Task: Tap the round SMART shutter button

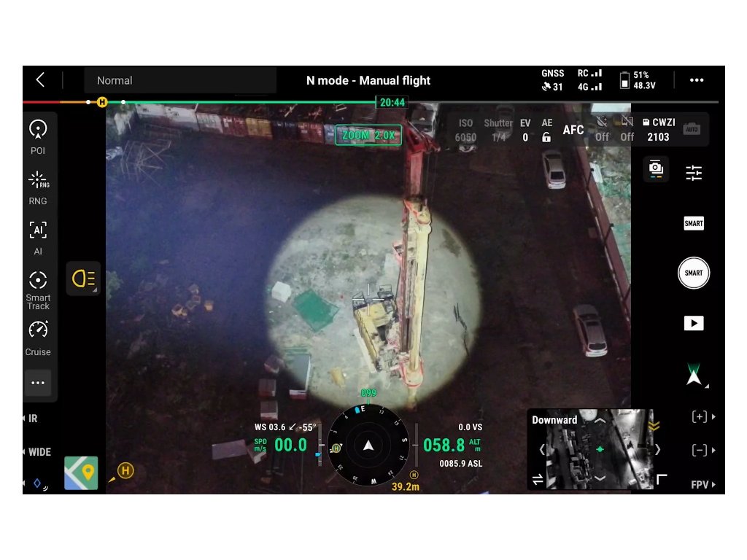Action: (694, 273)
